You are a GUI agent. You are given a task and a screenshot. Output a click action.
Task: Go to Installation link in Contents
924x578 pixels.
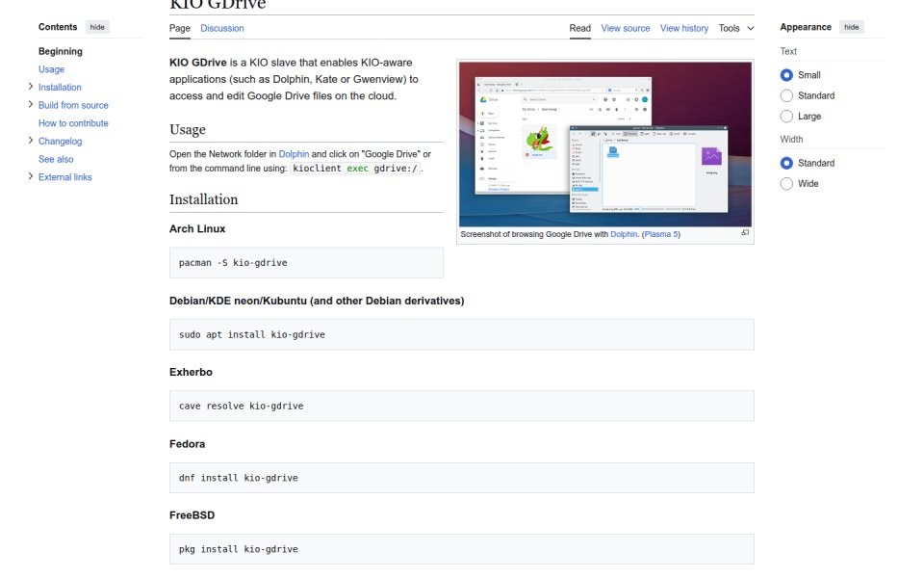coord(60,88)
